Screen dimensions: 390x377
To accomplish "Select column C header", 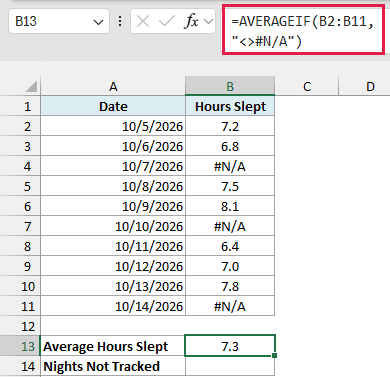I will click(x=307, y=87).
